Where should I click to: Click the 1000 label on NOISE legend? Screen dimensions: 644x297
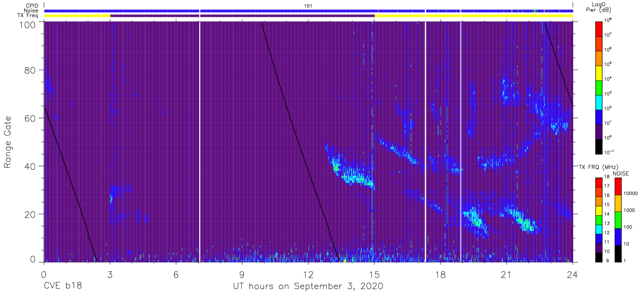coord(629,210)
